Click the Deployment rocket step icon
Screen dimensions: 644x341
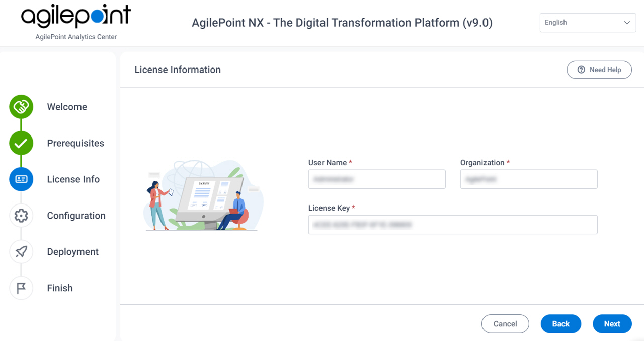[21, 252]
